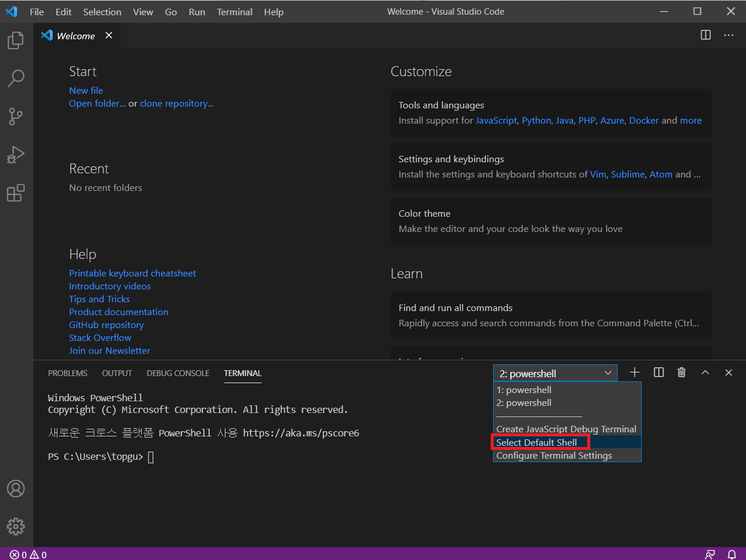This screenshot has width=746, height=560.
Task: Open the Run and Debug view
Action: coord(16,155)
